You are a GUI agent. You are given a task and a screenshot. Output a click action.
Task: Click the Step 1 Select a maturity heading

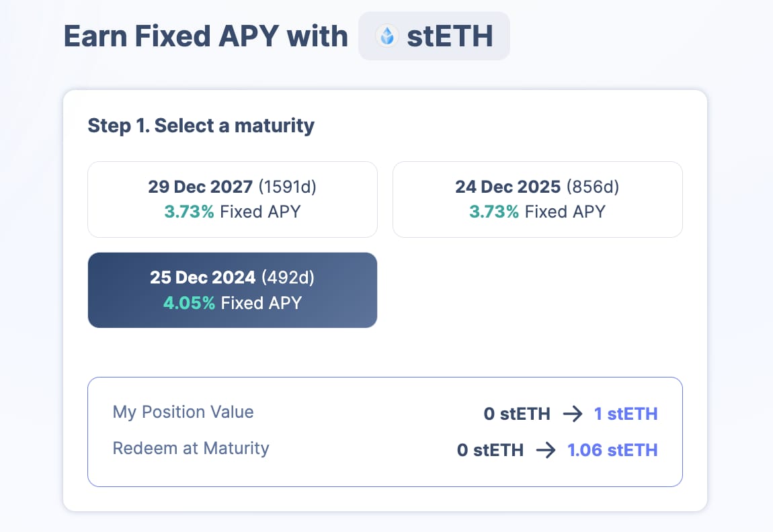click(201, 126)
